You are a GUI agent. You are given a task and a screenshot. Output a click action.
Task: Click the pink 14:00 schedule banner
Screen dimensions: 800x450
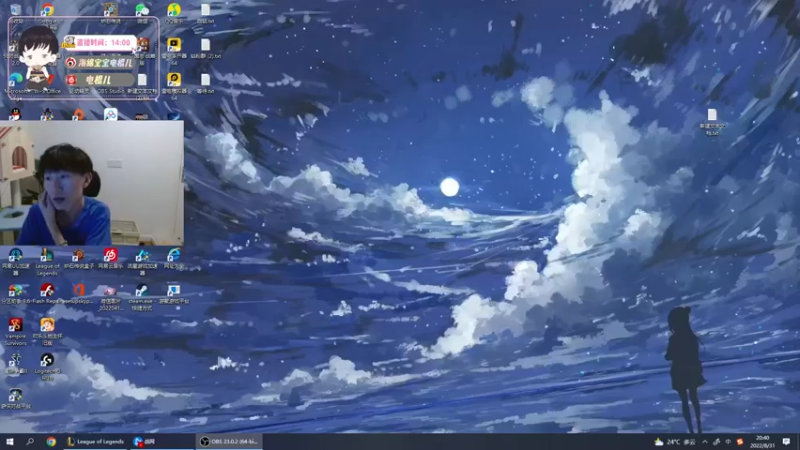(100, 42)
